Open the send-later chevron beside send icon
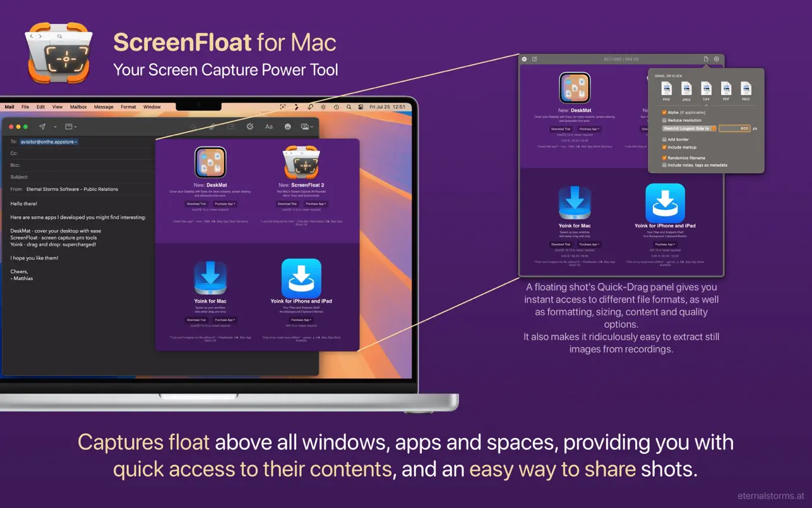 [x=55, y=127]
